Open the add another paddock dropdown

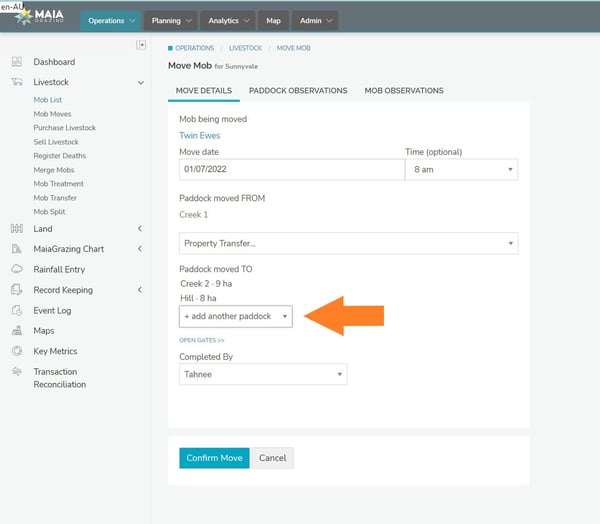click(236, 316)
